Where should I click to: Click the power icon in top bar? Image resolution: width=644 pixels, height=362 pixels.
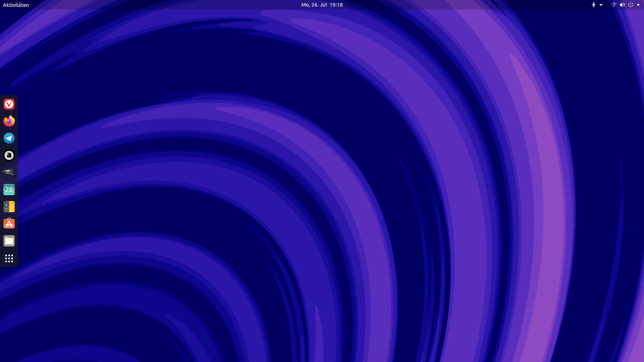[x=630, y=5]
